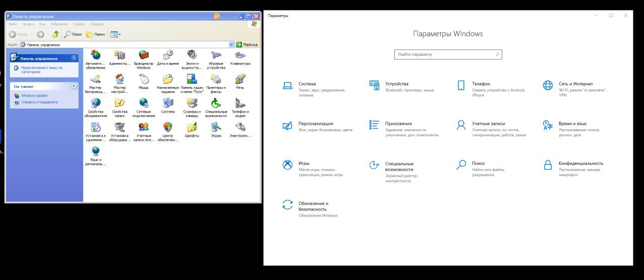The width and height of the screenshot is (644, 280).
Task: Open Звуки и аудиоустройства icon
Action: click(x=192, y=54)
